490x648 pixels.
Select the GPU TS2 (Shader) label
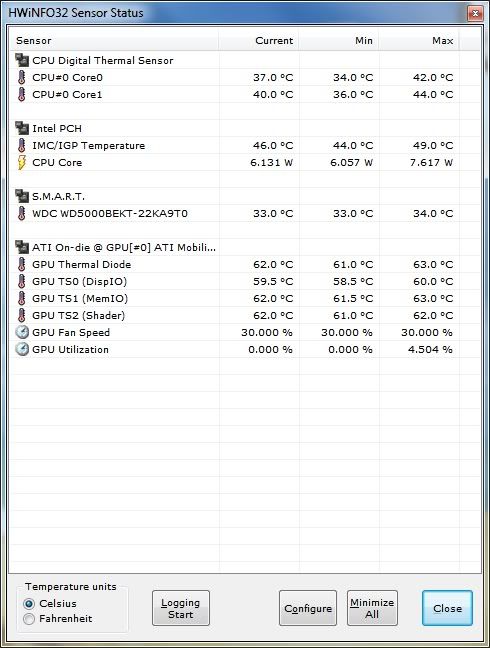point(78,315)
